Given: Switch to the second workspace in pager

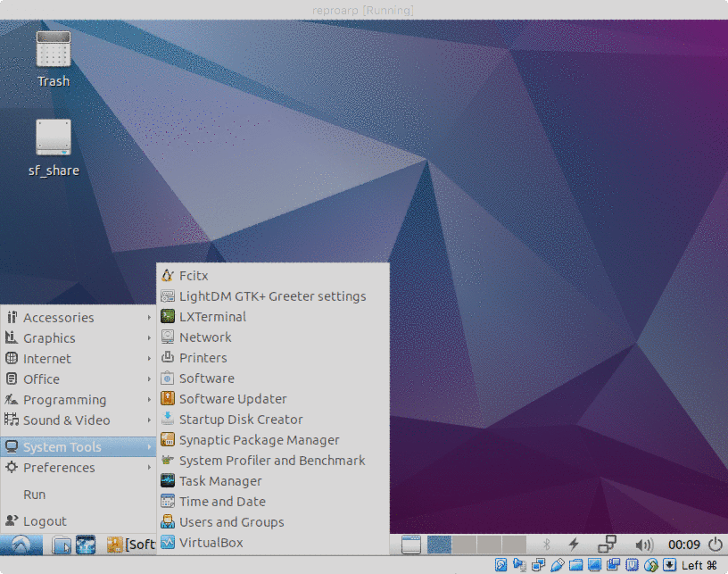Looking at the screenshot, I should [x=464, y=545].
